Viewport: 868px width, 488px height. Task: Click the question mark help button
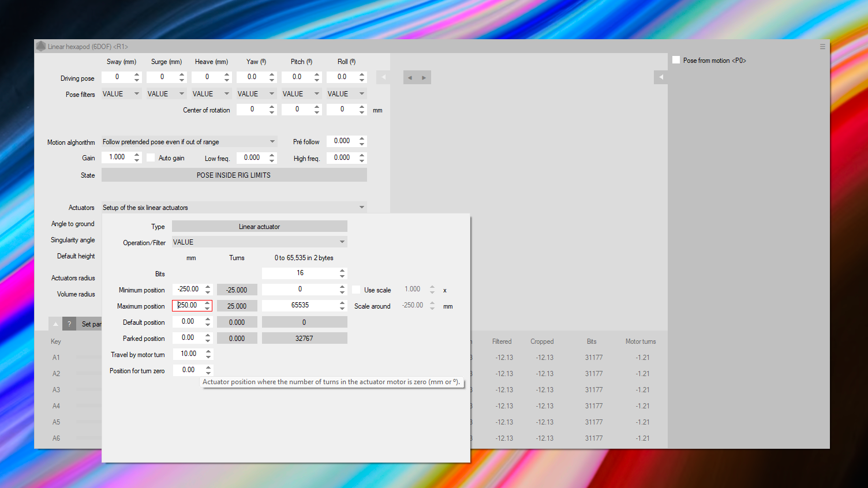(x=69, y=324)
